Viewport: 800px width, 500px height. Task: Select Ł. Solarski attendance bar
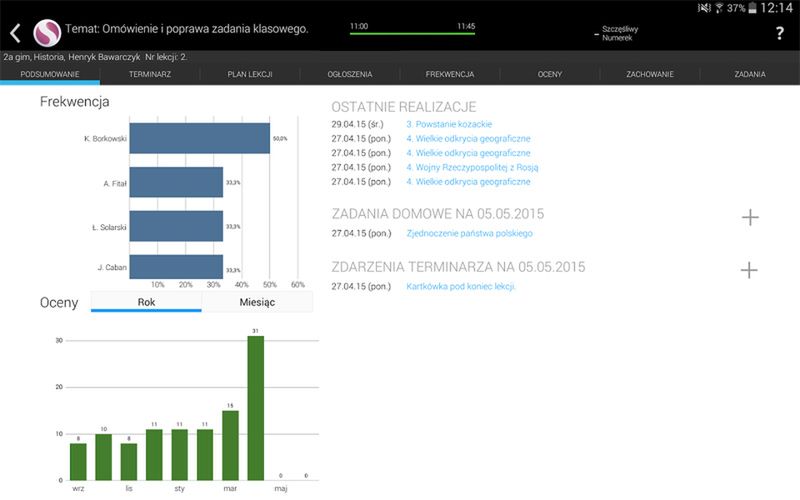coord(176,226)
